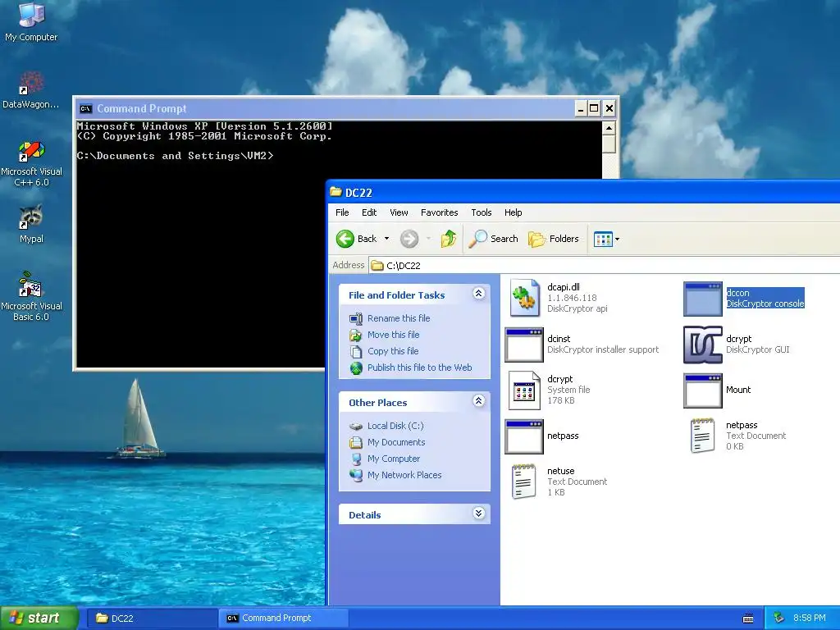Go up one folder level
Viewport: 840px width, 630px height.
(449, 239)
